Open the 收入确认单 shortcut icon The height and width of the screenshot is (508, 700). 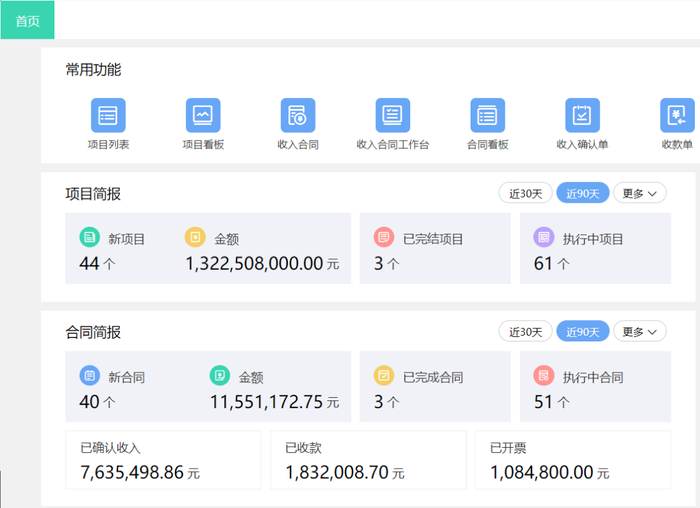pyautogui.click(x=583, y=115)
